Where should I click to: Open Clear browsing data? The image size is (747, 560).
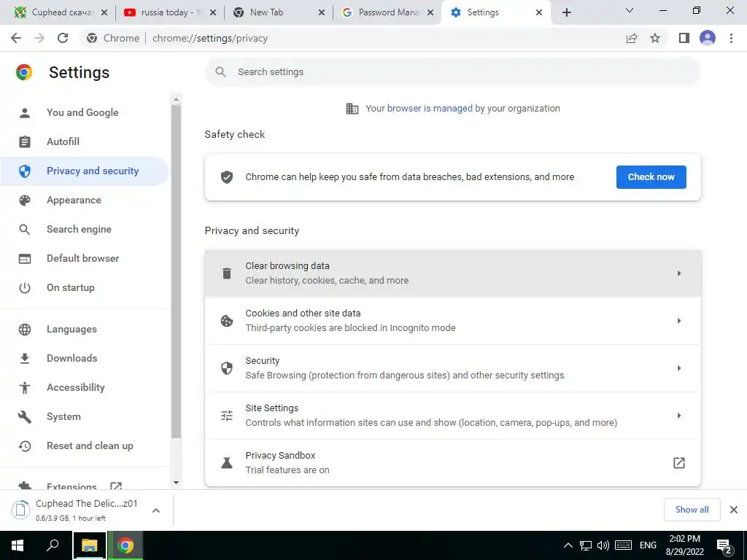click(x=452, y=273)
